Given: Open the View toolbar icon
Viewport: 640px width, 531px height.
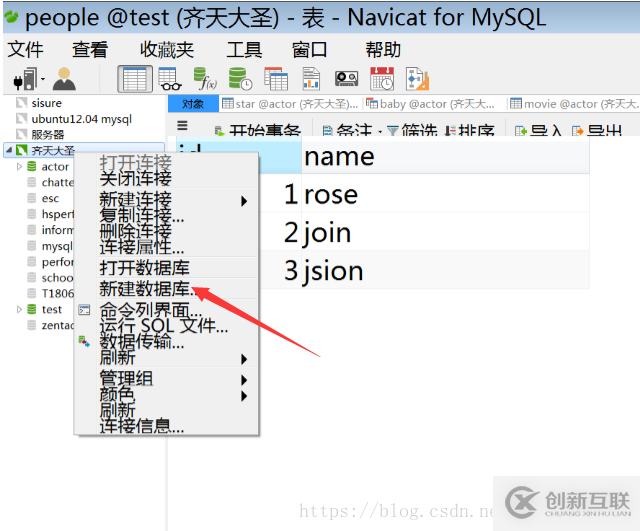Looking at the screenshot, I should (x=169, y=79).
